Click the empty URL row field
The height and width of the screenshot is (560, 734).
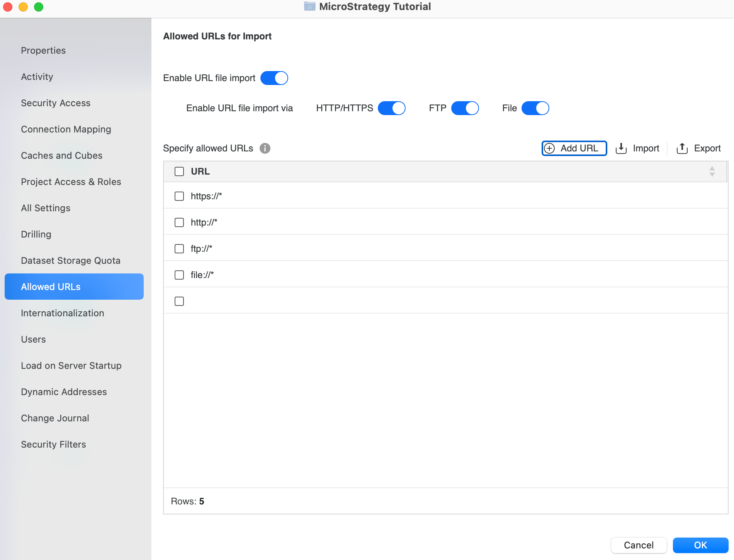(x=444, y=301)
